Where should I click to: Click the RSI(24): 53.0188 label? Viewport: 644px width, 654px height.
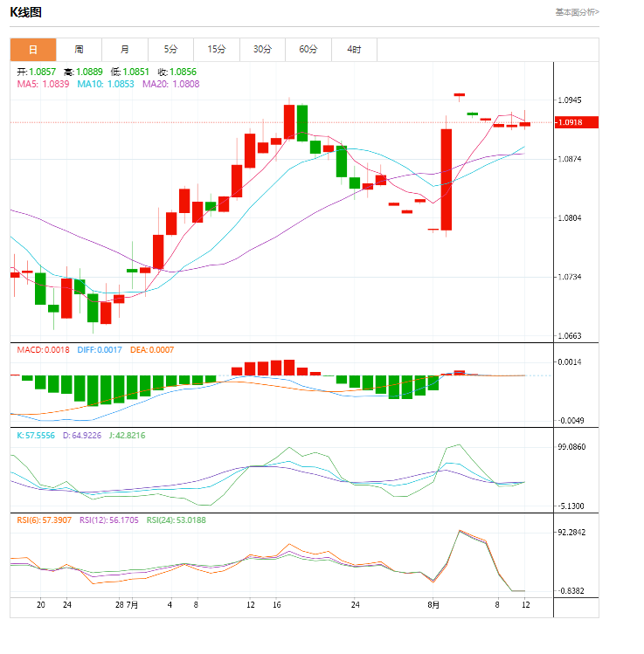click(x=177, y=520)
